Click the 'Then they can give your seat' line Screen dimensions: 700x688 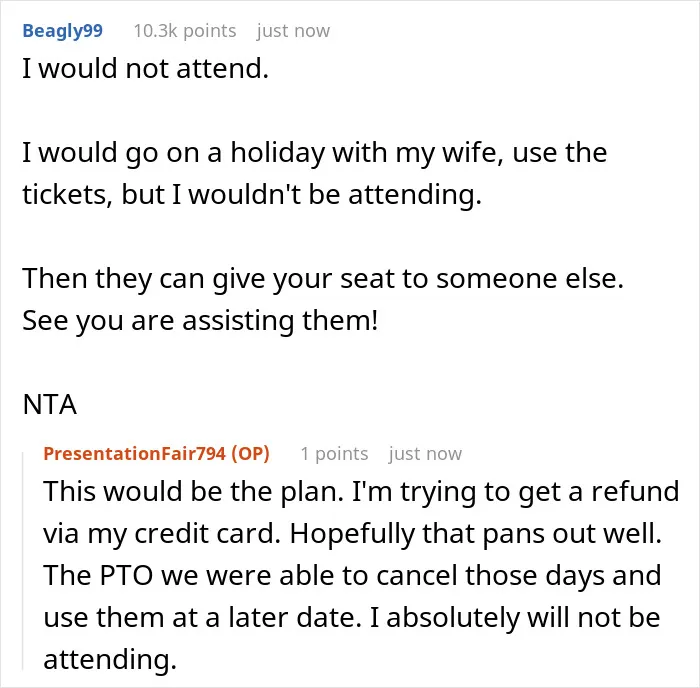[x=323, y=279]
